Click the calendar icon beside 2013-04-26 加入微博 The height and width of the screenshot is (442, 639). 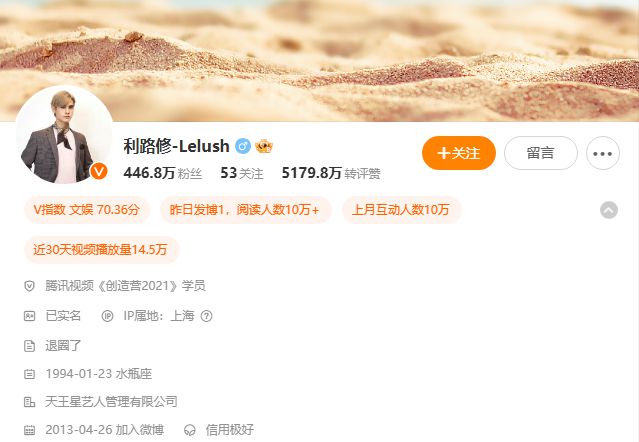29,430
